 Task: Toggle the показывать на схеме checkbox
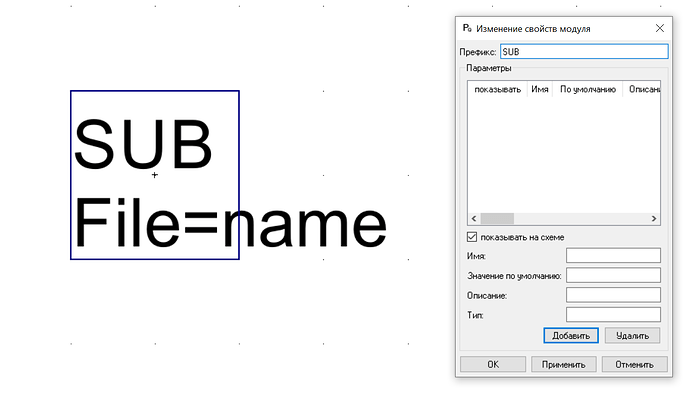tap(472, 237)
